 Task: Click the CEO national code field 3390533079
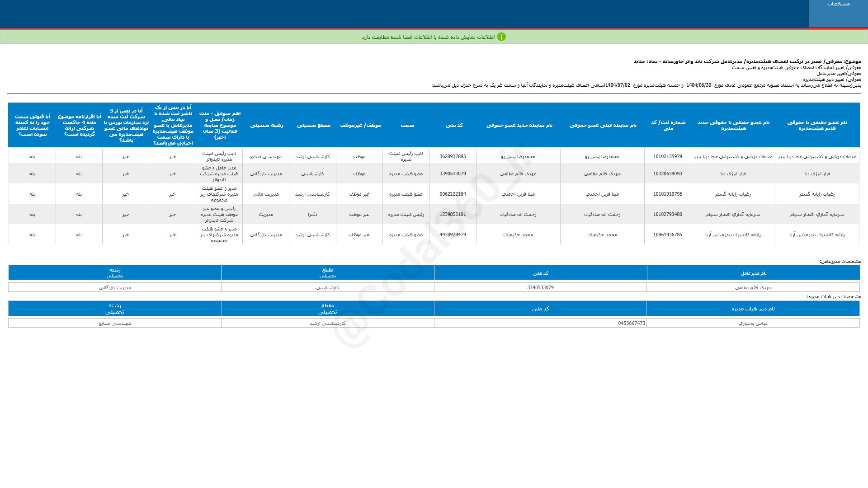click(x=540, y=287)
